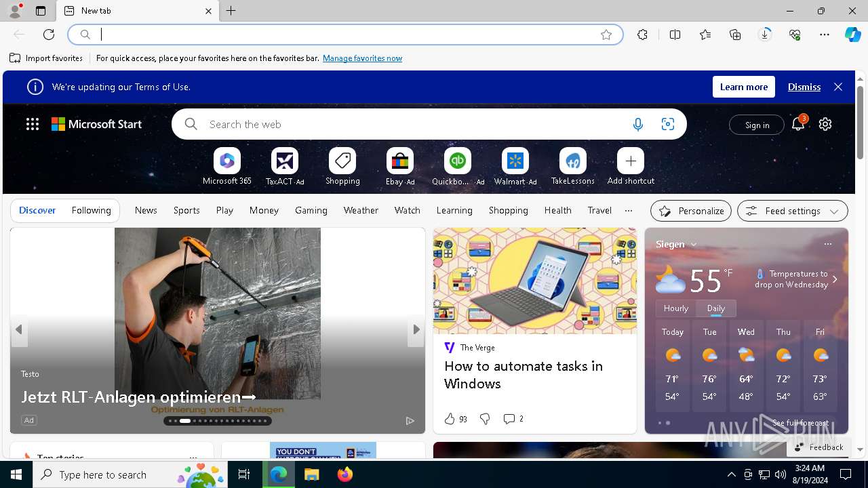Open the Edge profile icon

click(15, 11)
